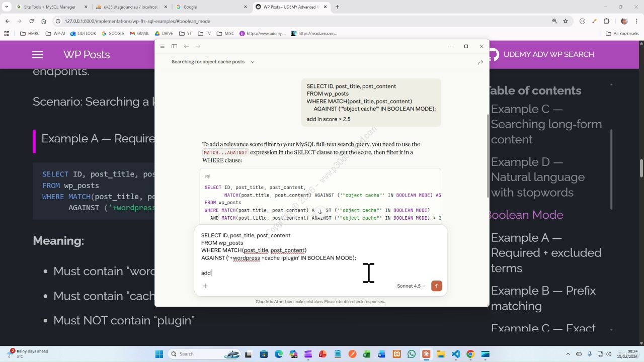Open the HMRC bookmarks folder
Image resolution: width=644 pixels, height=362 pixels.
click(30, 34)
